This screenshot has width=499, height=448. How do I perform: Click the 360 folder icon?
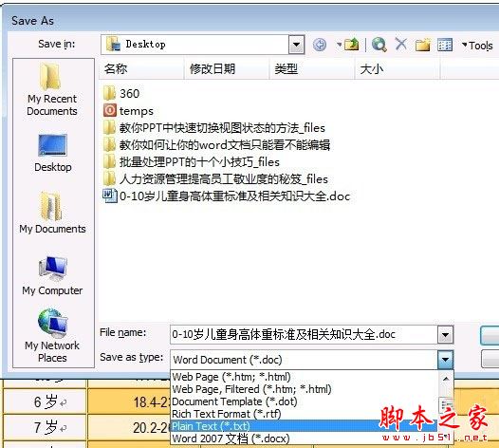coord(109,94)
